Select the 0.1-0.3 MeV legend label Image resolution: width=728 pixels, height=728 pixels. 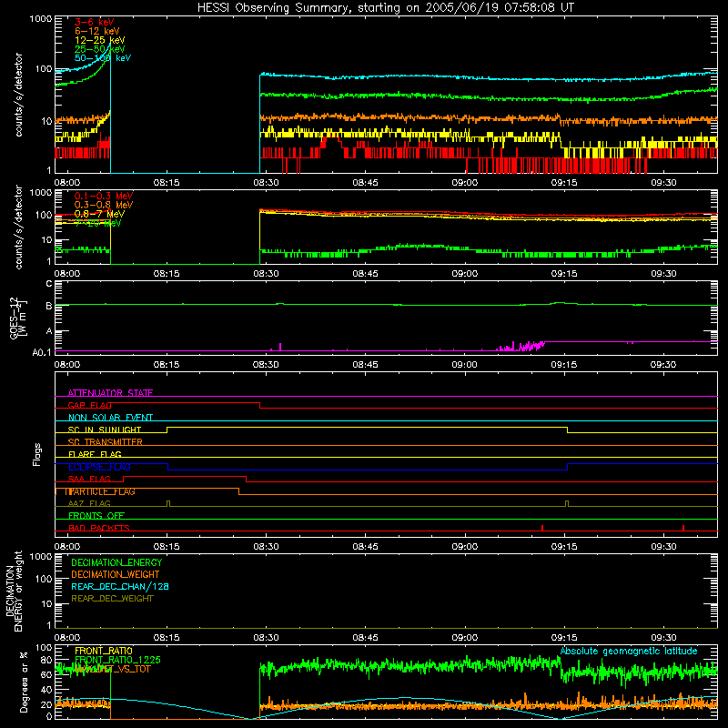click(104, 196)
